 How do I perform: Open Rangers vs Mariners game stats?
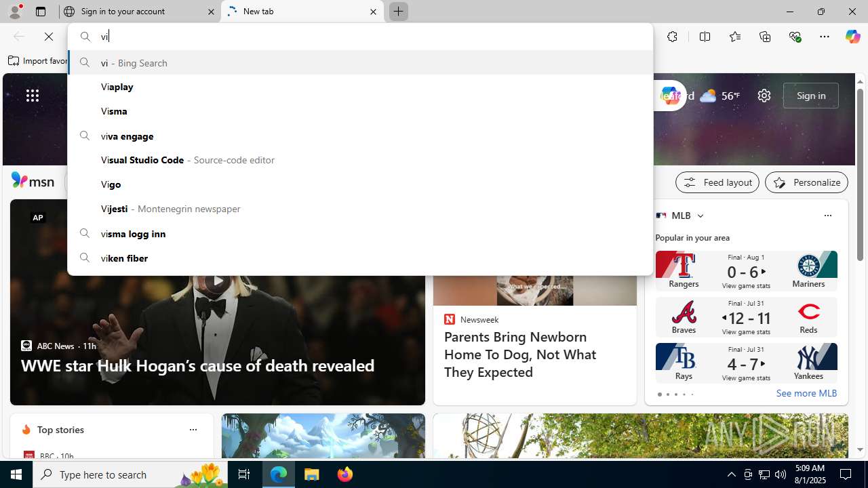746,270
